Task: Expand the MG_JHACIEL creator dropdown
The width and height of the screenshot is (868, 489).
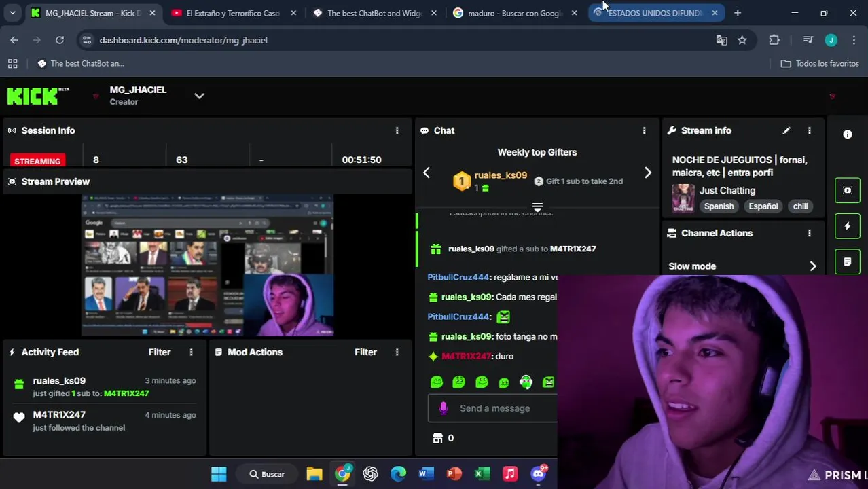Action: click(x=199, y=96)
